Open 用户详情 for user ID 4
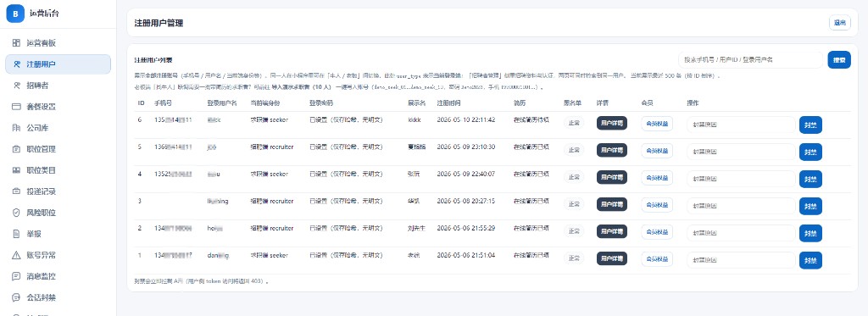The height and width of the screenshot is (316, 868). (612, 178)
